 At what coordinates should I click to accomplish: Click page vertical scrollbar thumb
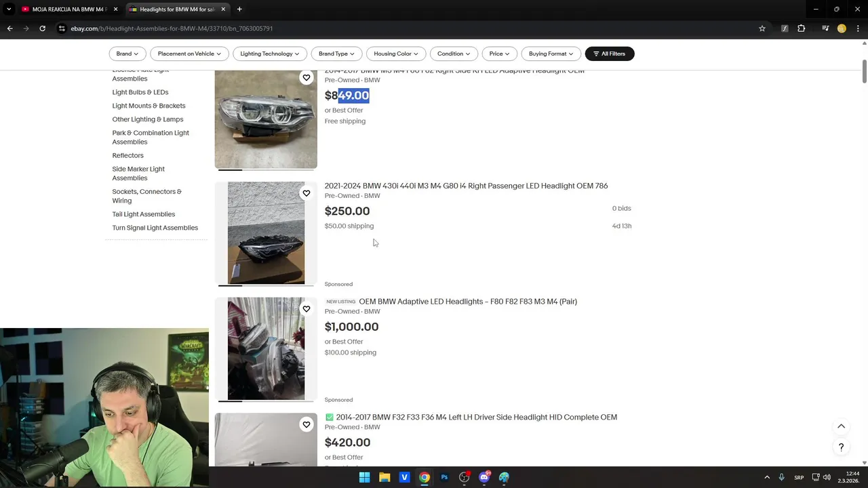[864, 72]
